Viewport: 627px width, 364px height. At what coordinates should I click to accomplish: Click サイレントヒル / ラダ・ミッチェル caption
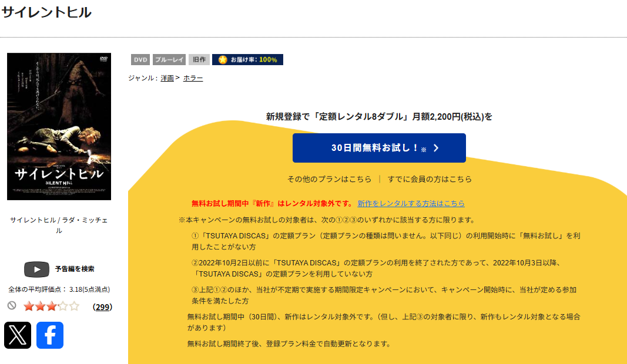[59, 225]
